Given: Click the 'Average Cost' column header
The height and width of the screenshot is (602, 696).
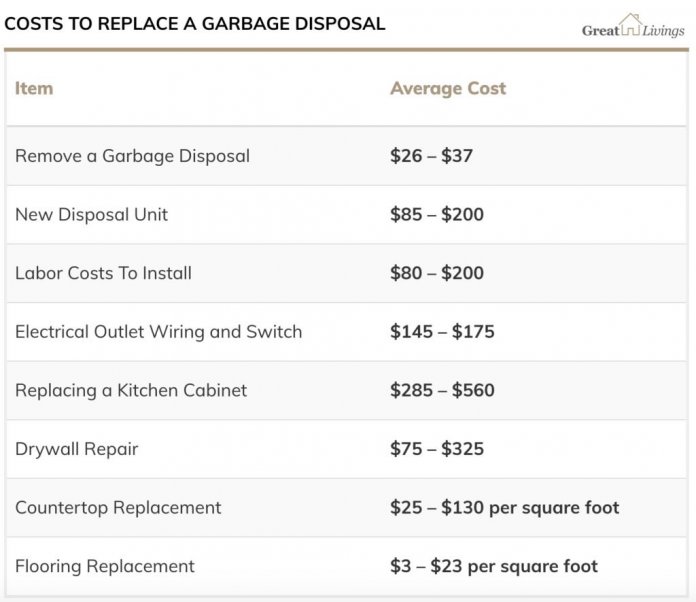Looking at the screenshot, I should coord(448,88).
